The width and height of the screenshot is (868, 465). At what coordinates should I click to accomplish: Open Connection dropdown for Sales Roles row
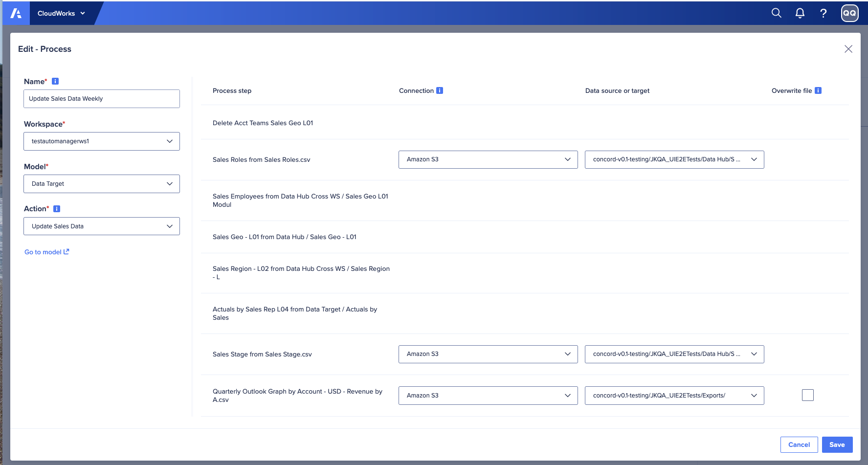[x=488, y=159]
